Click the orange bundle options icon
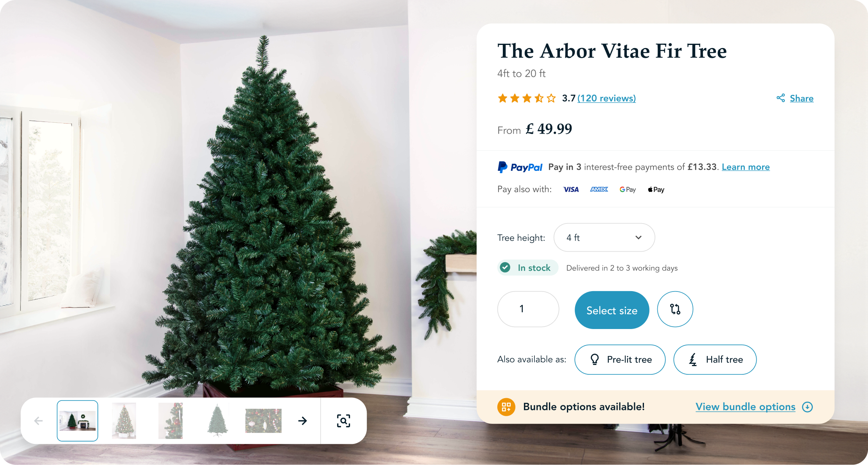Image resolution: width=868 pixels, height=465 pixels. pyautogui.click(x=506, y=407)
